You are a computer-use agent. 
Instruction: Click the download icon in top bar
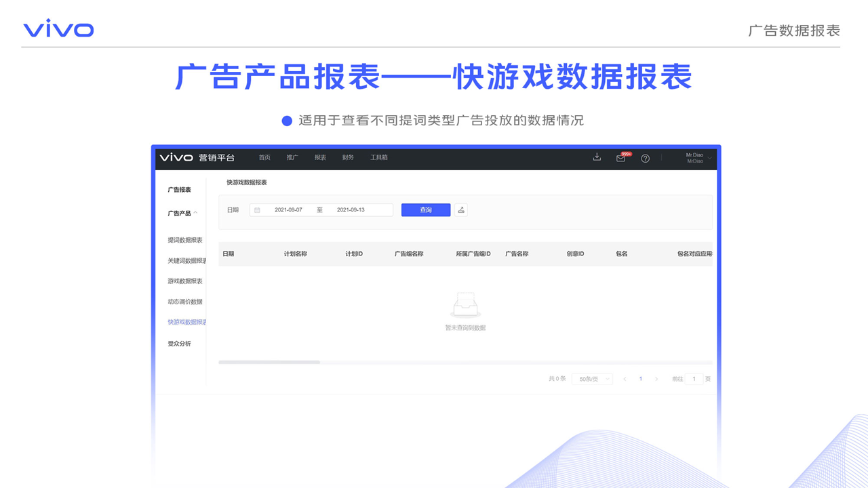point(597,157)
